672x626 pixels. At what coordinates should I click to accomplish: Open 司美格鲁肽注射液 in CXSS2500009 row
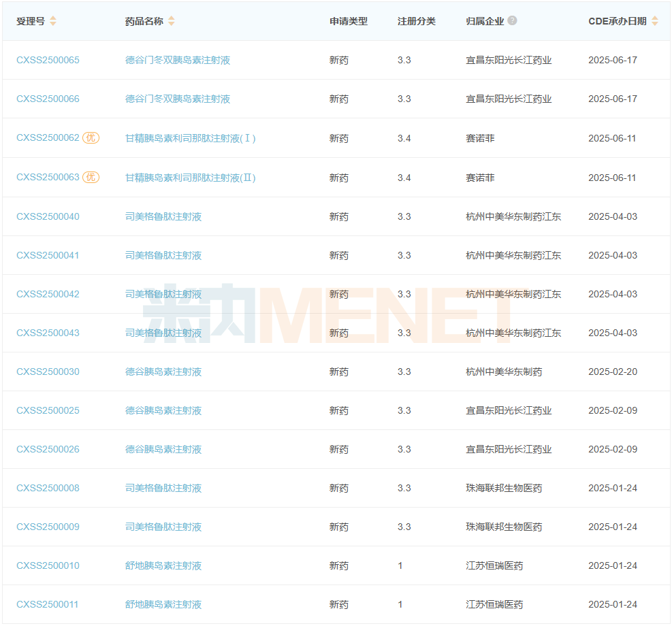[163, 527]
